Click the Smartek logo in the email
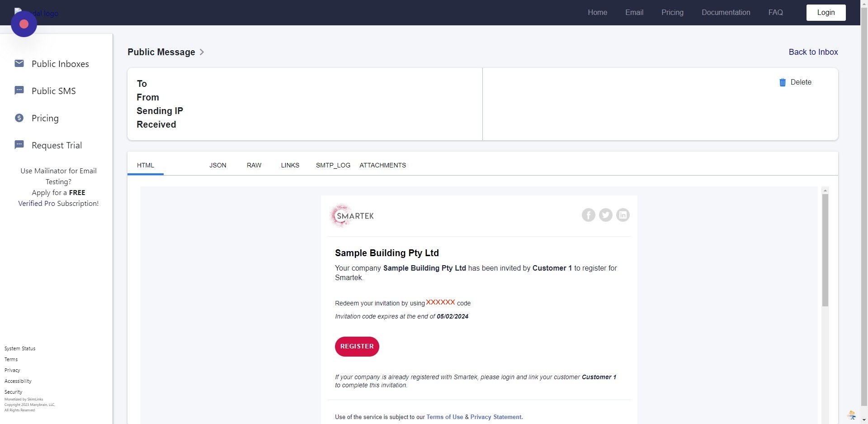Image resolution: width=868 pixels, height=424 pixels. (x=353, y=216)
